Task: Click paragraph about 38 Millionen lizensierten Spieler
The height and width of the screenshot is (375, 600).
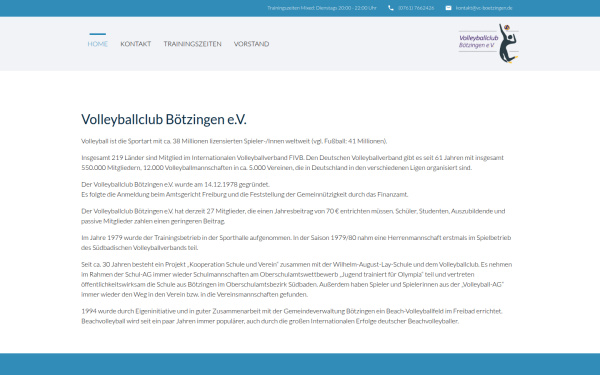Action: coord(234,141)
